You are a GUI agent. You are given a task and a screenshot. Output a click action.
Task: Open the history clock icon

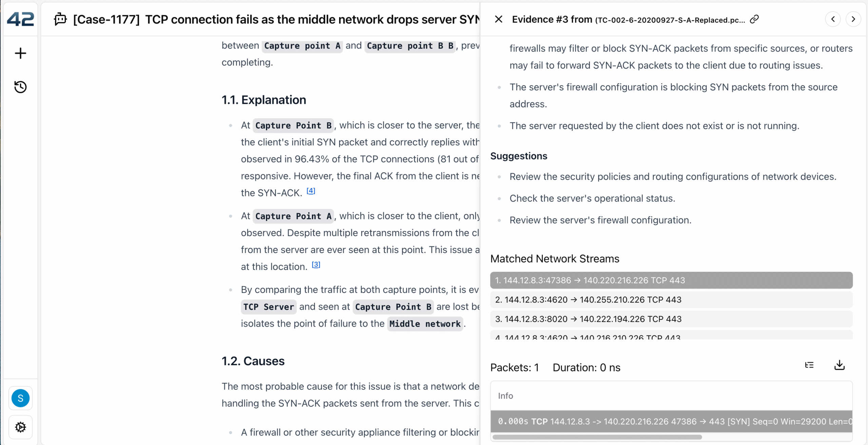tap(20, 87)
